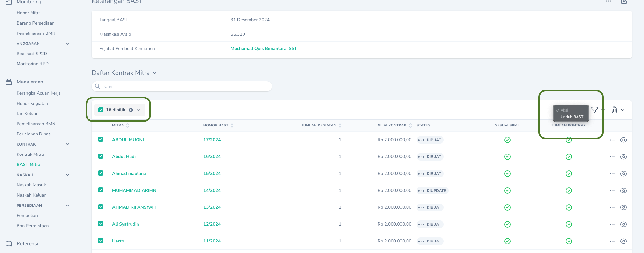Collapse the ANGGARAN sidebar section
This screenshot has height=253, width=644.
coord(67,44)
